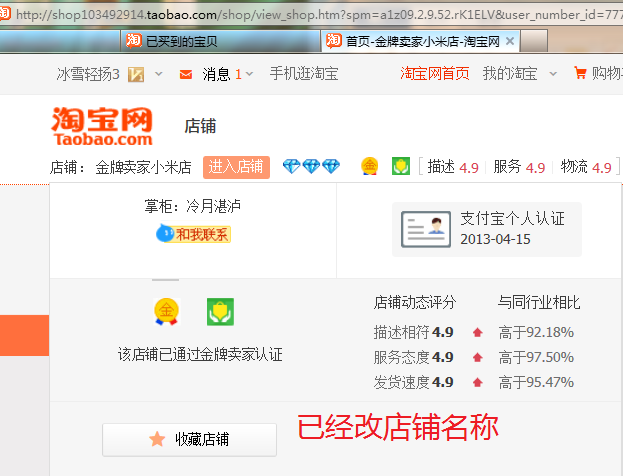This screenshot has height=476, width=632.
Task: Go to 淘宝网首页 link
Action: (434, 74)
